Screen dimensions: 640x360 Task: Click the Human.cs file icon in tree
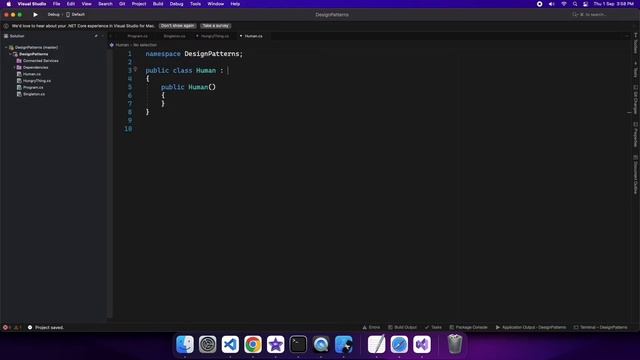(19, 74)
